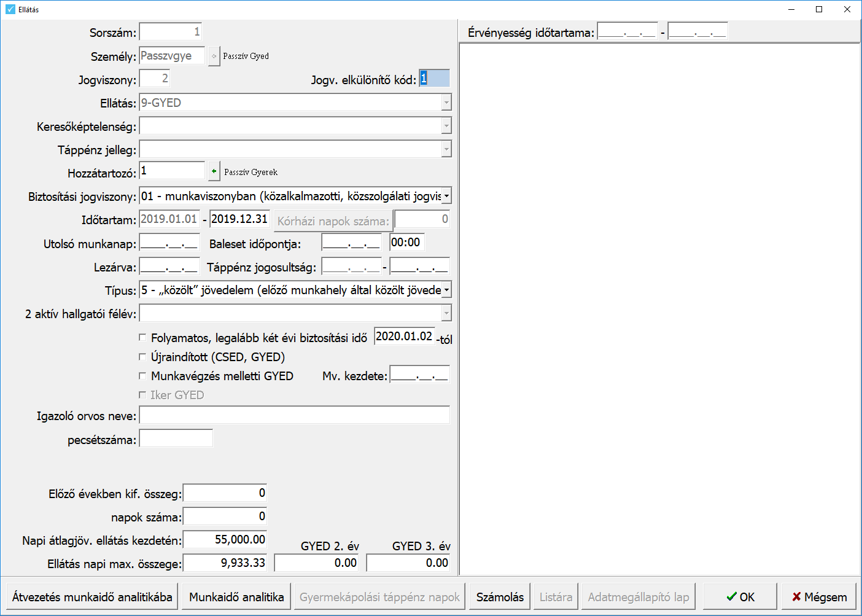Open the Biztosítási jogviszony dropdown
The height and width of the screenshot is (616, 862).
pyautogui.click(x=446, y=197)
